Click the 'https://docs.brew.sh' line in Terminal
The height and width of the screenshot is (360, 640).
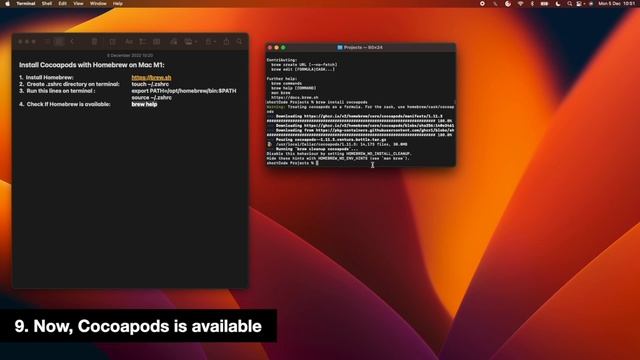[295, 98]
